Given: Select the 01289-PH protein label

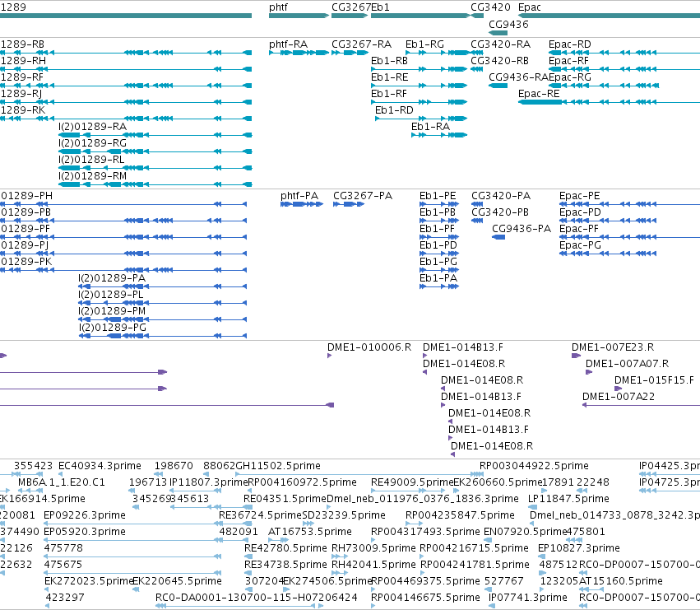Looking at the screenshot, I should (27, 196).
